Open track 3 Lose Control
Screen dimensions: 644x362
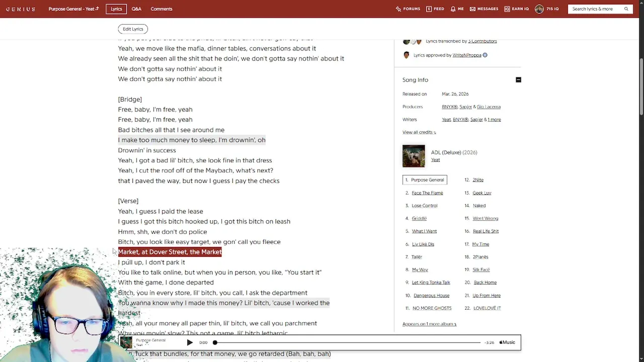point(425,206)
